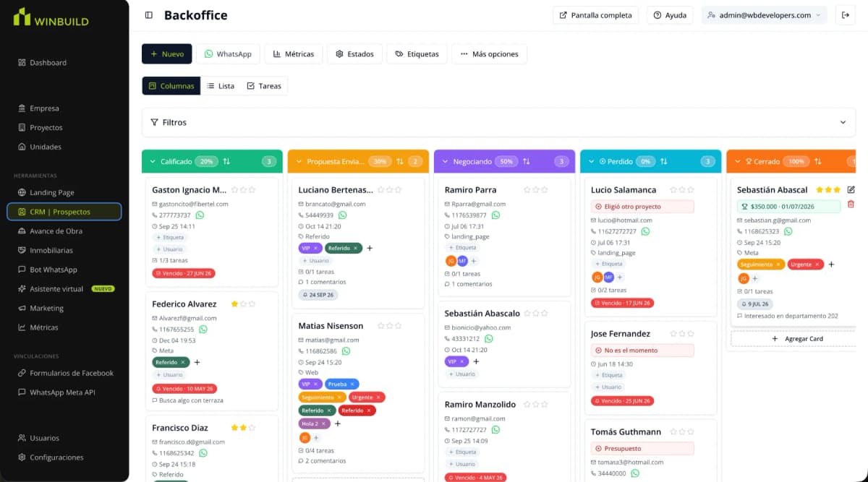
Task: Open WhatsApp icon next to Federico Alvarez's phone
Action: (203, 330)
